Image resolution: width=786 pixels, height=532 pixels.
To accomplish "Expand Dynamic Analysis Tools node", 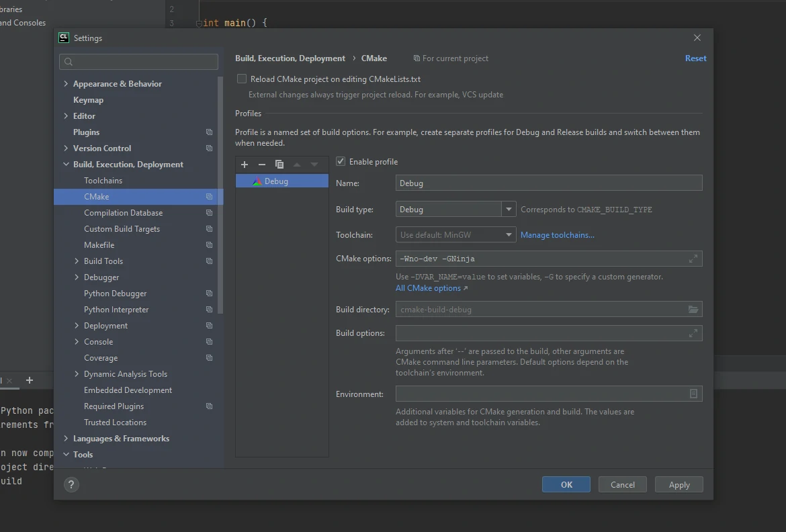I will click(x=77, y=374).
